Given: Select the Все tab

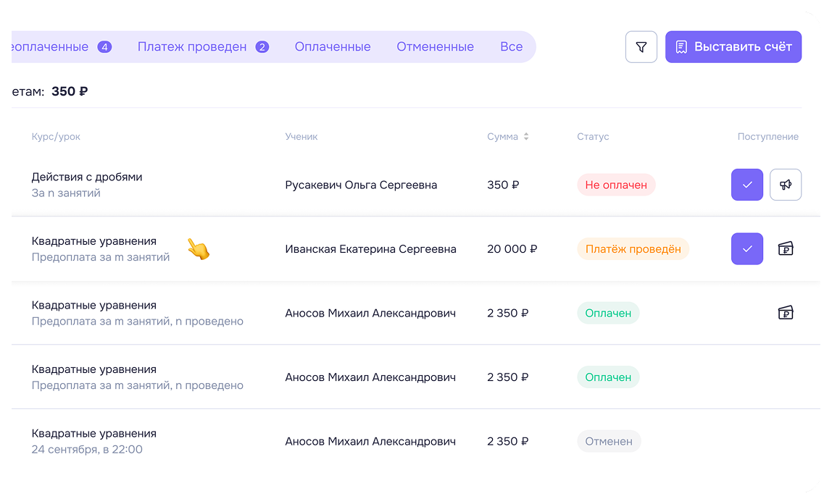Looking at the screenshot, I should (511, 47).
